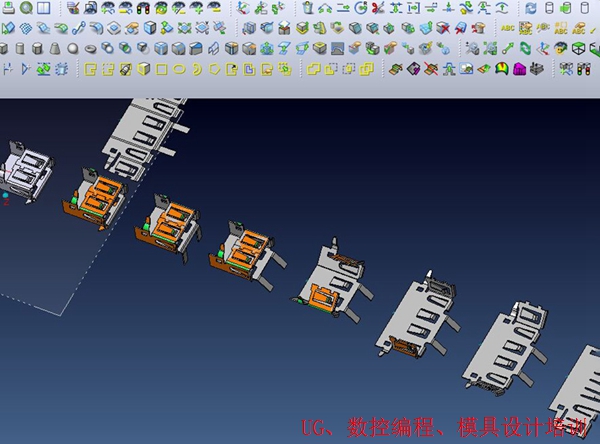Click the zoom magnifier icon
This screenshot has height=444, width=600.
(x=29, y=8)
